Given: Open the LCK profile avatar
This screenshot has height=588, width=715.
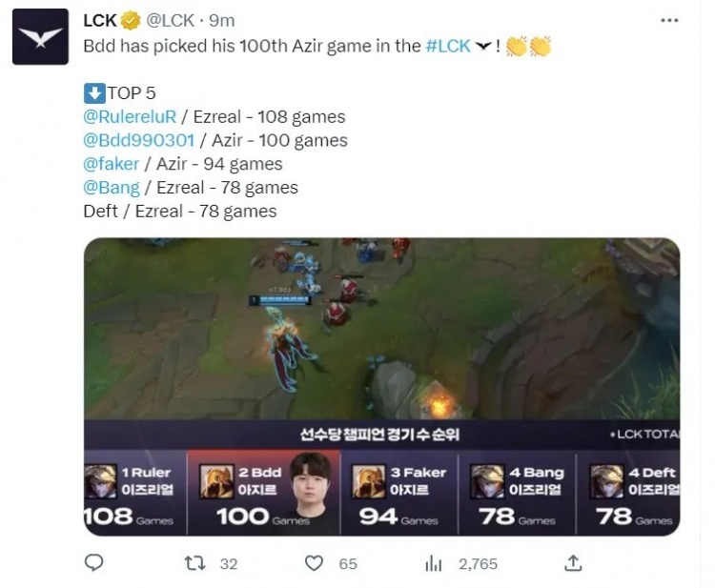Looking at the screenshot, I should pos(40,37).
